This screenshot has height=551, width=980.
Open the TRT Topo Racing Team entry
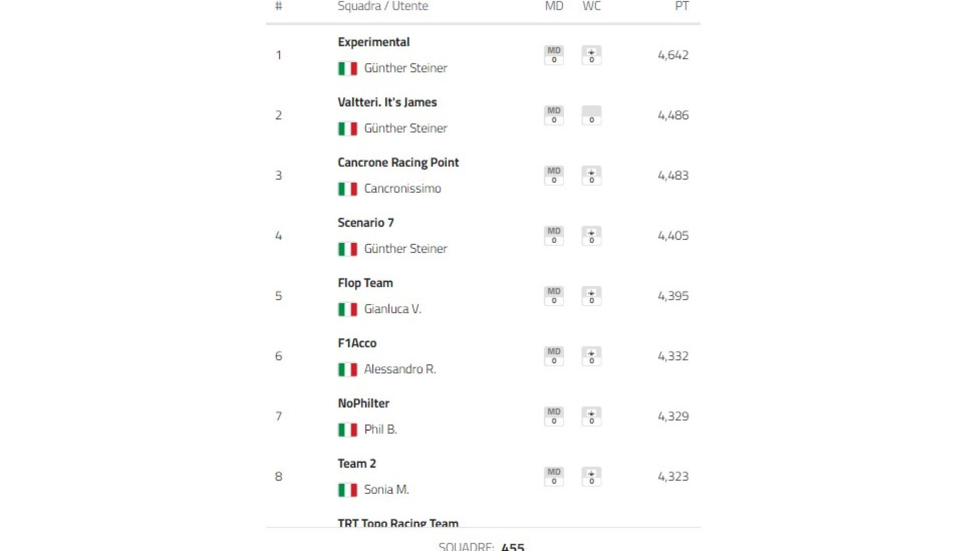[x=398, y=523]
